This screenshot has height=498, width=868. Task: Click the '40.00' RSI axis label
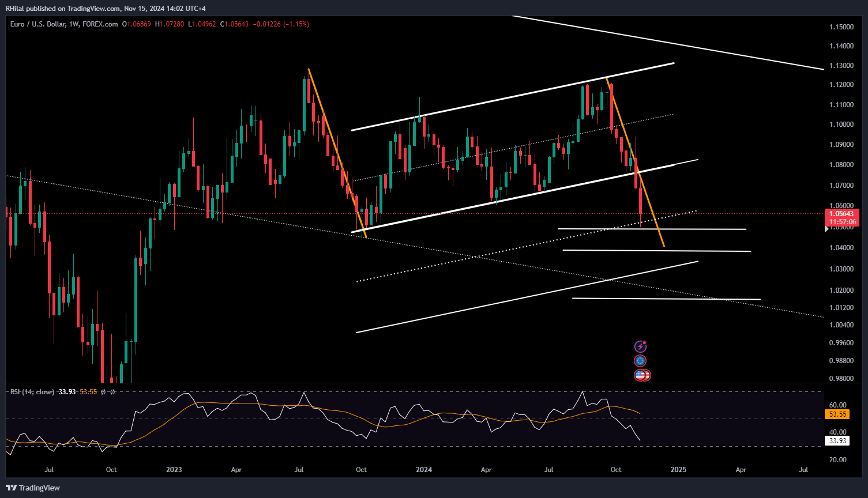839,432
